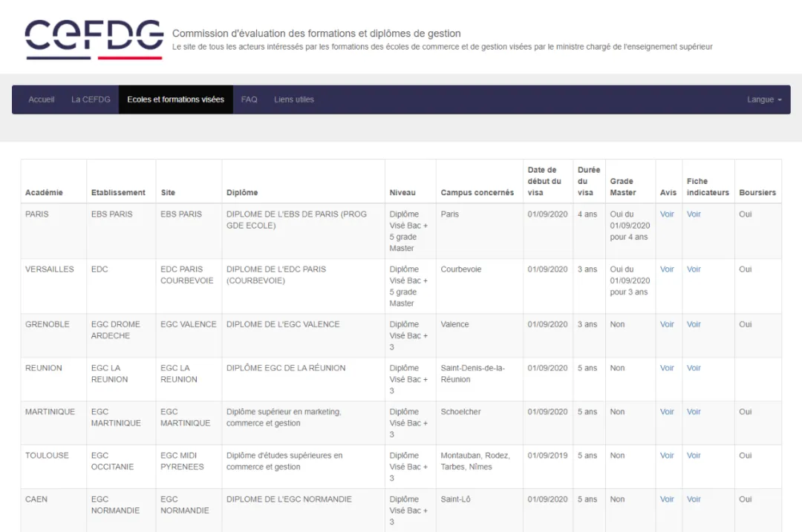Open Fiche indicateurs Voir for EDC row
802x532 pixels.
pos(694,269)
